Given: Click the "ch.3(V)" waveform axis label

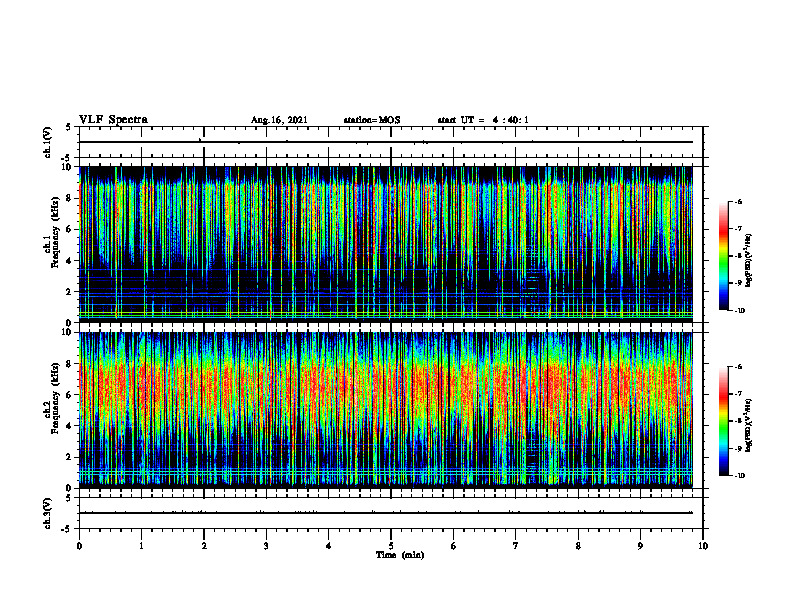Looking at the screenshot, I should (x=48, y=513).
